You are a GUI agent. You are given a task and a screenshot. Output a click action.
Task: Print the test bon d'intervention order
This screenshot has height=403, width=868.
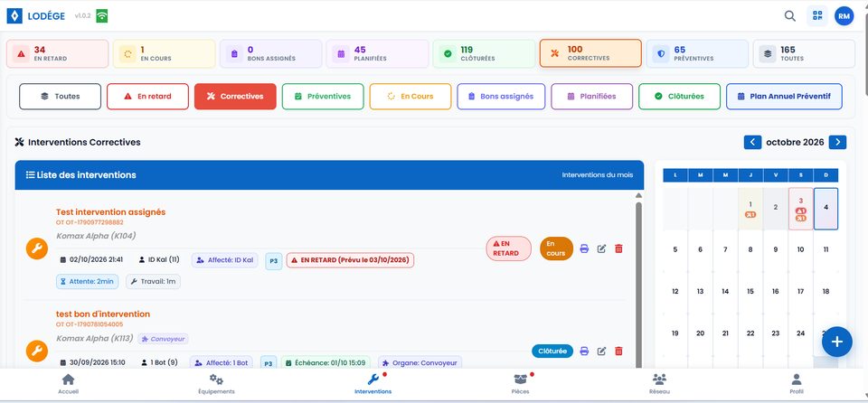584,351
